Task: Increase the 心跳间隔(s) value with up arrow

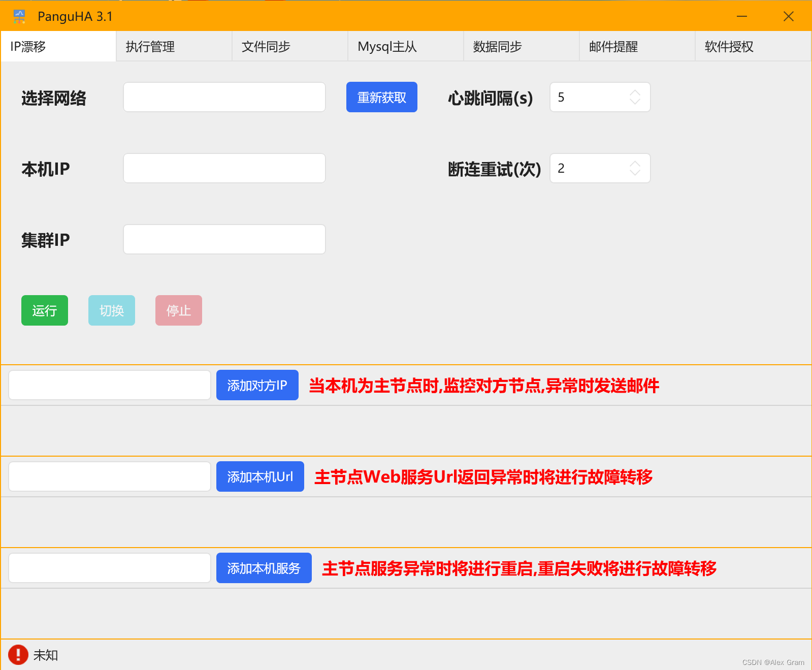Action: [635, 92]
